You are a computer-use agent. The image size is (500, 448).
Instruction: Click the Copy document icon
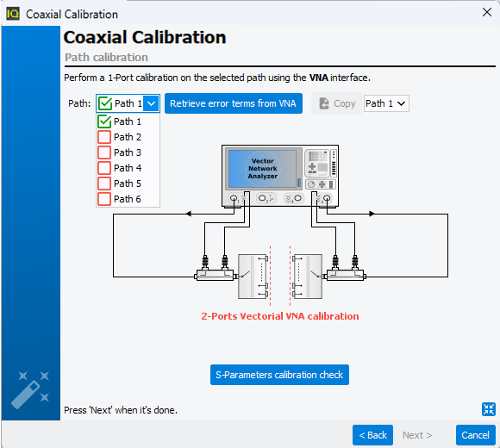tap(324, 103)
